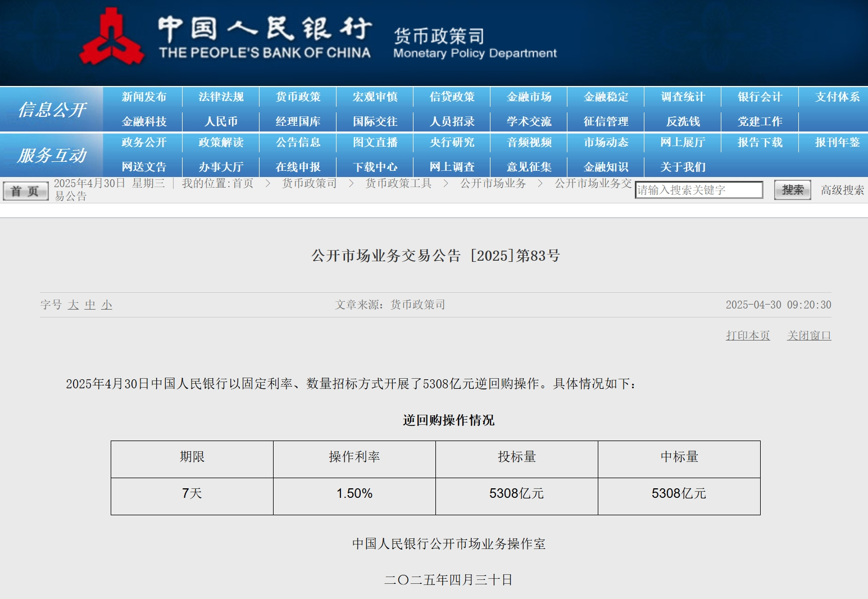Image resolution: width=868 pixels, height=599 pixels.
Task: Open the 货币政策 navigation item
Action: [298, 97]
